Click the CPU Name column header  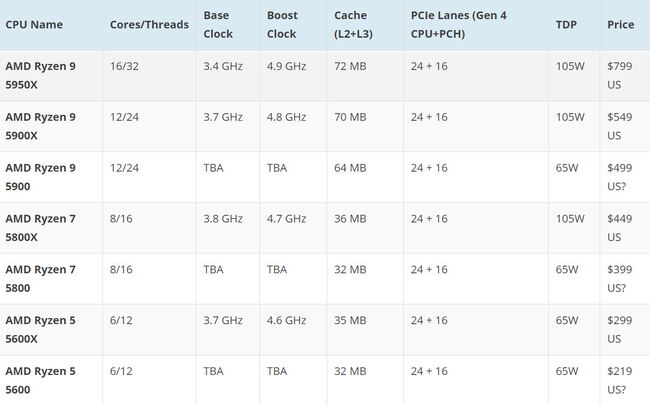[34, 24]
